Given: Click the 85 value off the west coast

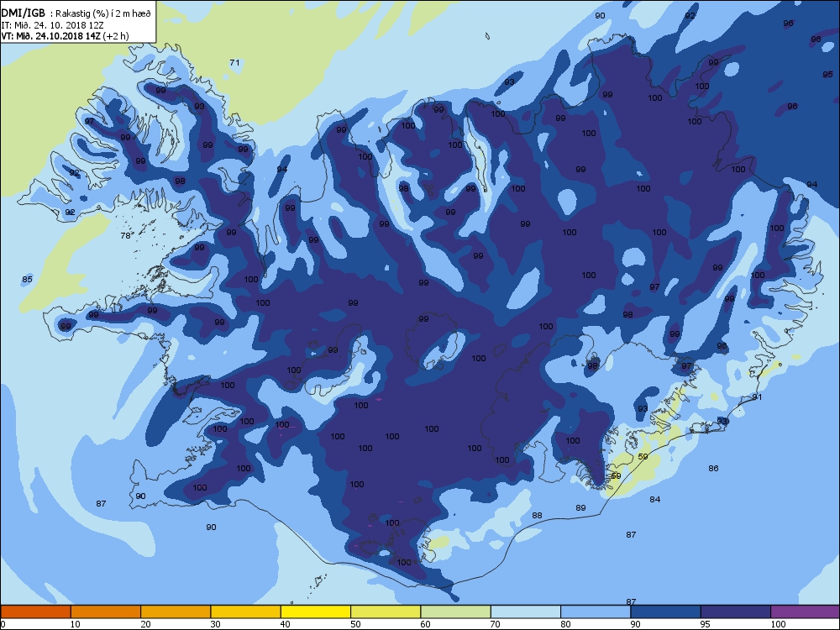Looking at the screenshot, I should tap(28, 279).
